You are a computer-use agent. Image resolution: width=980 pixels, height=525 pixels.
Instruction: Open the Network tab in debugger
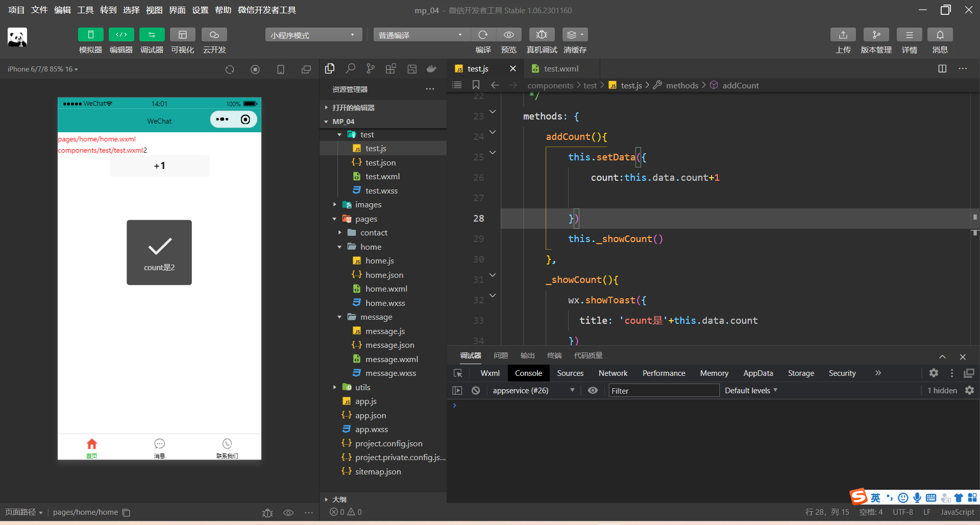coord(612,373)
